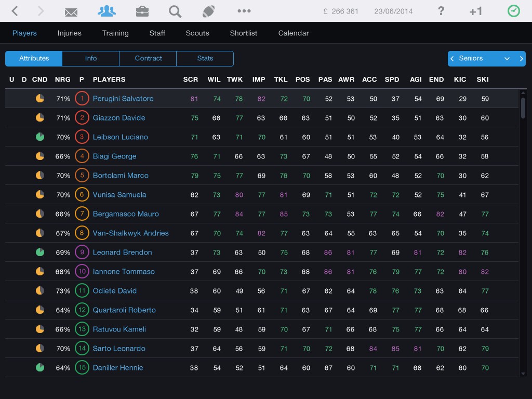This screenshot has width=532, height=399.
Task: Go back with the left arrow
Action: [x=15, y=11]
